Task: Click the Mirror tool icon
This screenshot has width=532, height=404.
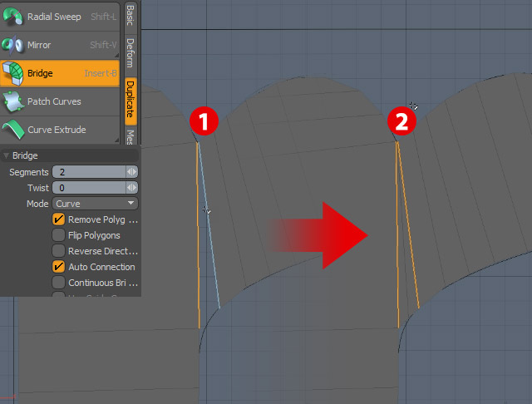Action: click(12, 45)
